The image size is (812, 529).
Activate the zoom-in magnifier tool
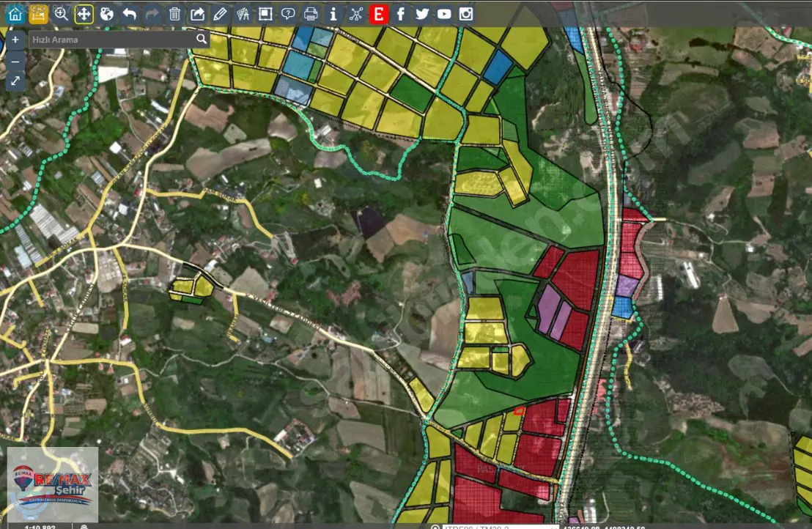pos(61,14)
